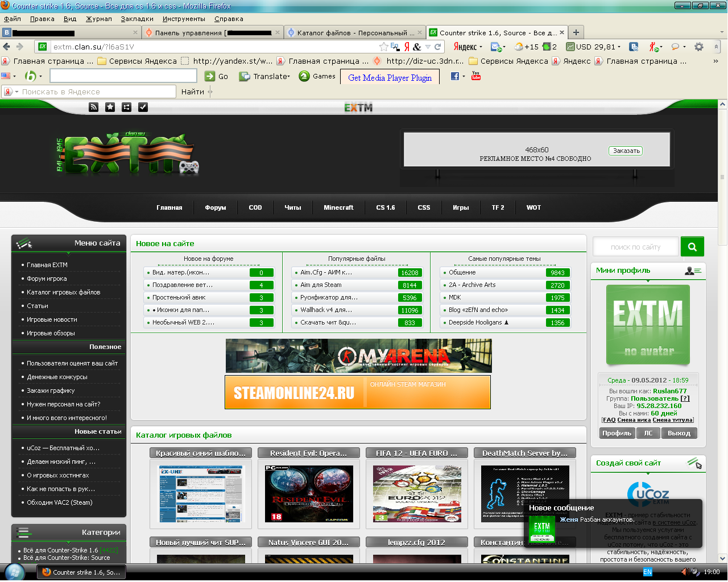The width and height of the screenshot is (728, 582).
Task: Open the Инструменты menu
Action: pyautogui.click(x=184, y=19)
